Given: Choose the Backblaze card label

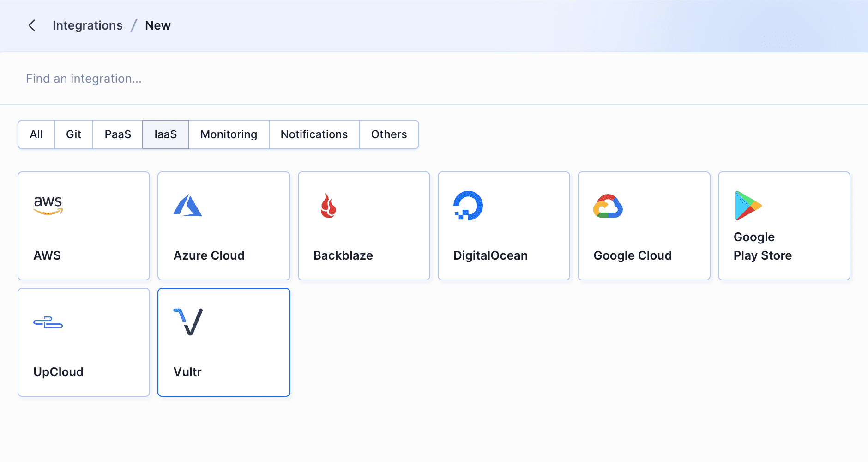Looking at the screenshot, I should click(343, 255).
